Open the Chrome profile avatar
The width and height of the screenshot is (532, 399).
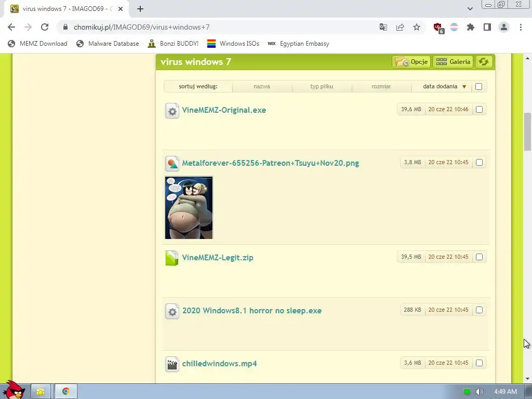[504, 27]
